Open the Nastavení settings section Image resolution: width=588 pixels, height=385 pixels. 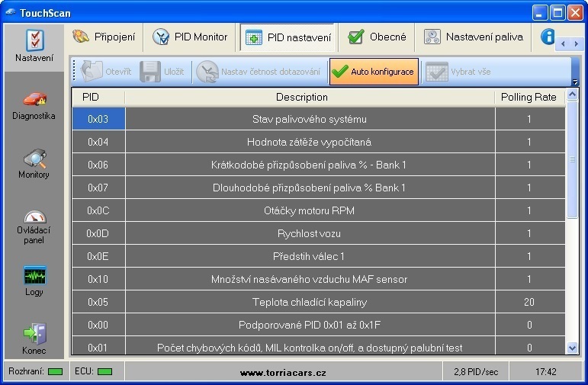pos(34,47)
